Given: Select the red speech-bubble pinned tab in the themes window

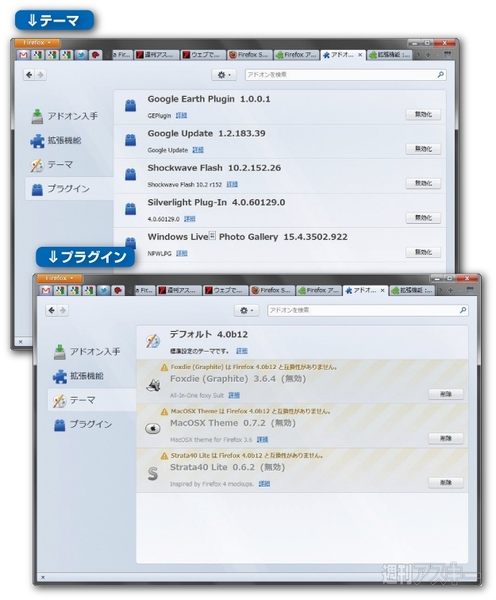Looking at the screenshot, I should [118, 290].
